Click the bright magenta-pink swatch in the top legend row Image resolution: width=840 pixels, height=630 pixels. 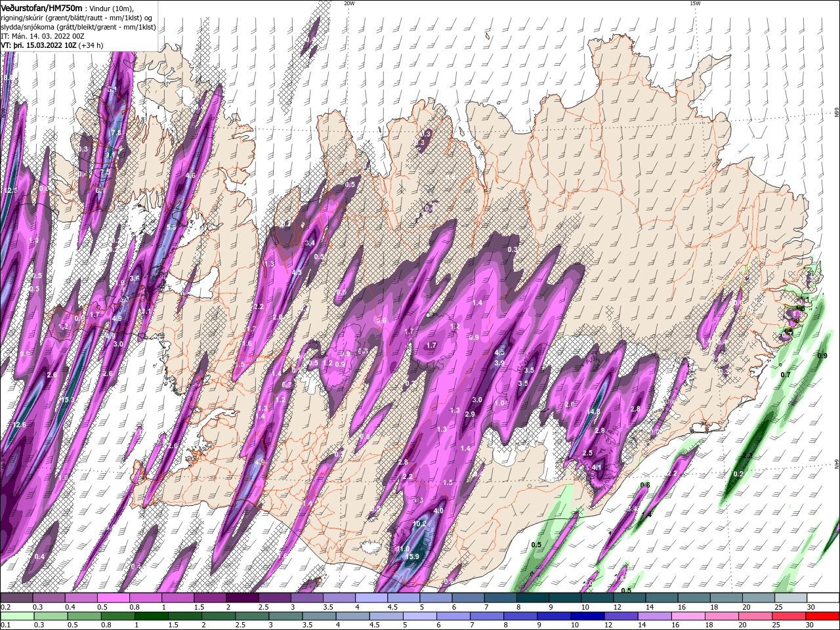(113, 597)
